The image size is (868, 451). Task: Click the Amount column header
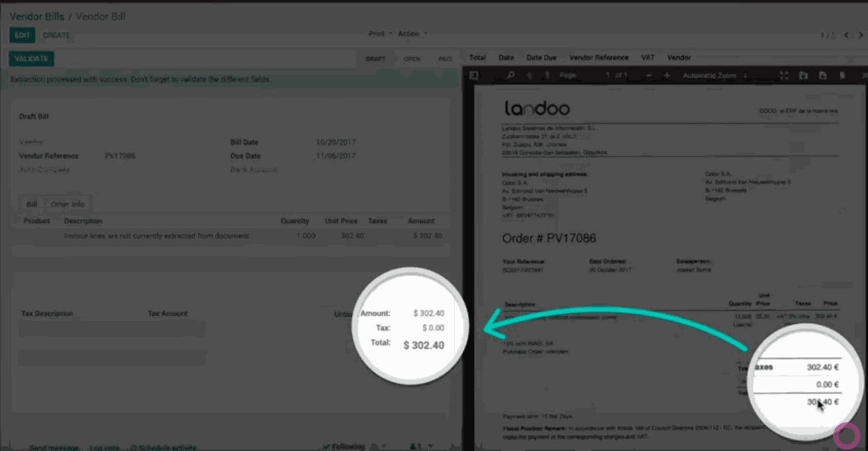(x=421, y=221)
